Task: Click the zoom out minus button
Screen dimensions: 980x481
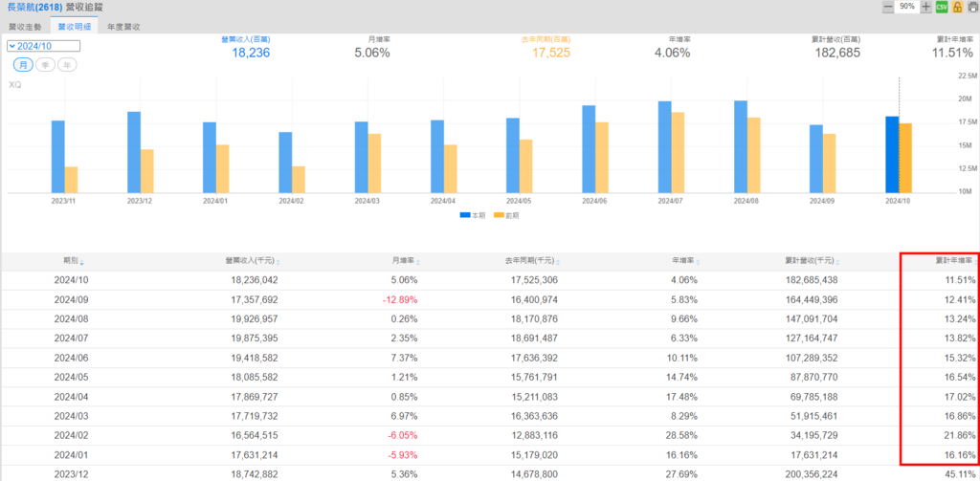Action: (887, 7)
